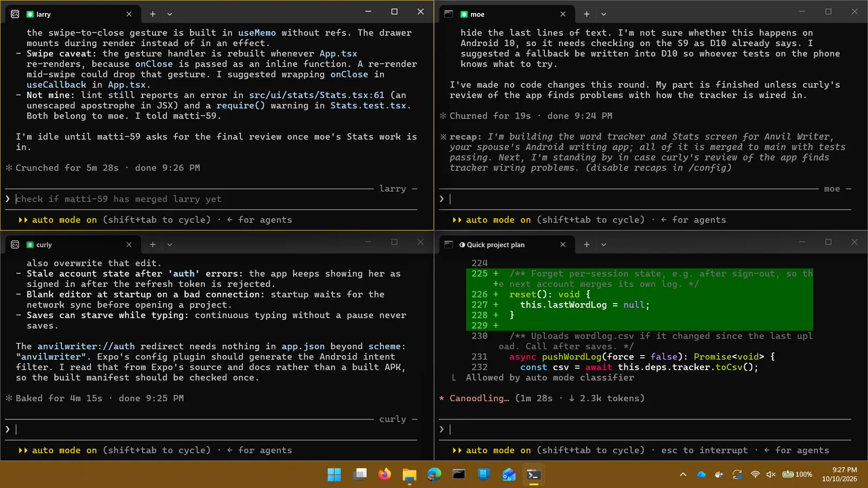868x488 pixels.
Task: Add a new tab in curly window
Action: click(x=152, y=245)
